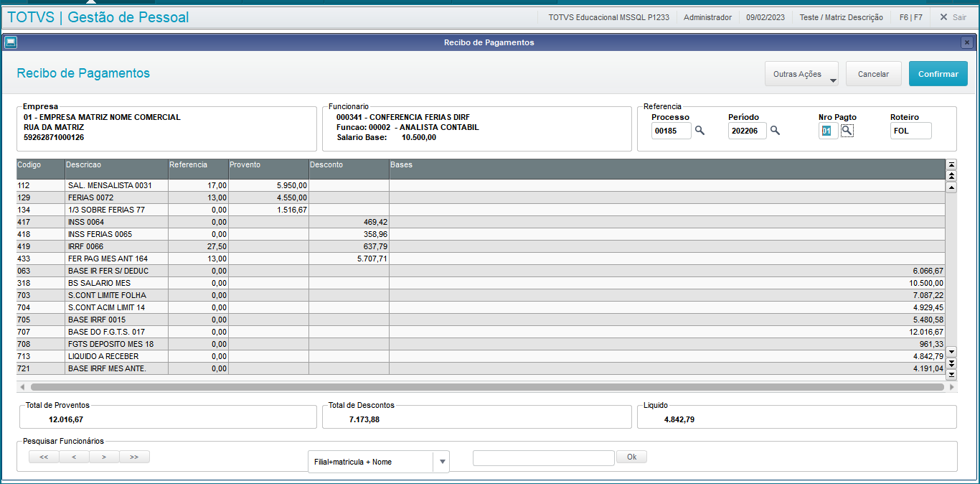Viewport: 980px width, 484px height.
Task: Go to next employee button >
Action: click(x=104, y=457)
